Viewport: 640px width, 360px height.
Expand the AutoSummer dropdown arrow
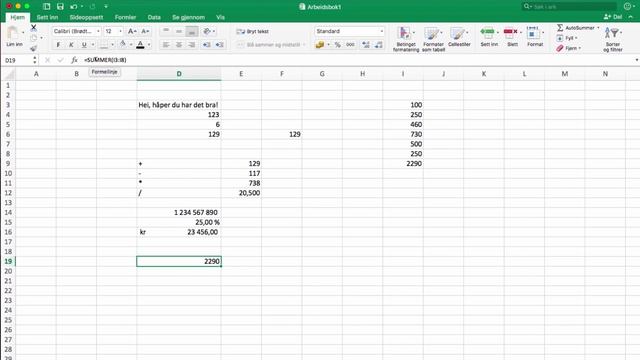pyautogui.click(x=598, y=28)
